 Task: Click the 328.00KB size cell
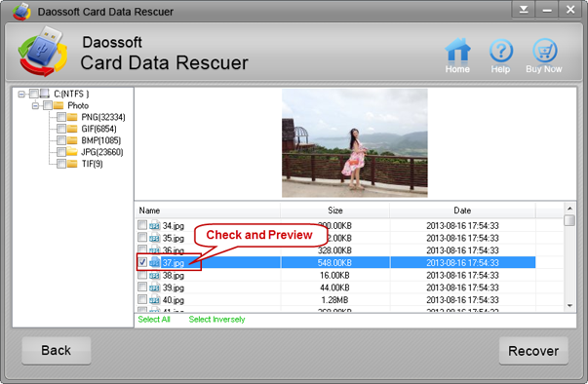pos(334,250)
